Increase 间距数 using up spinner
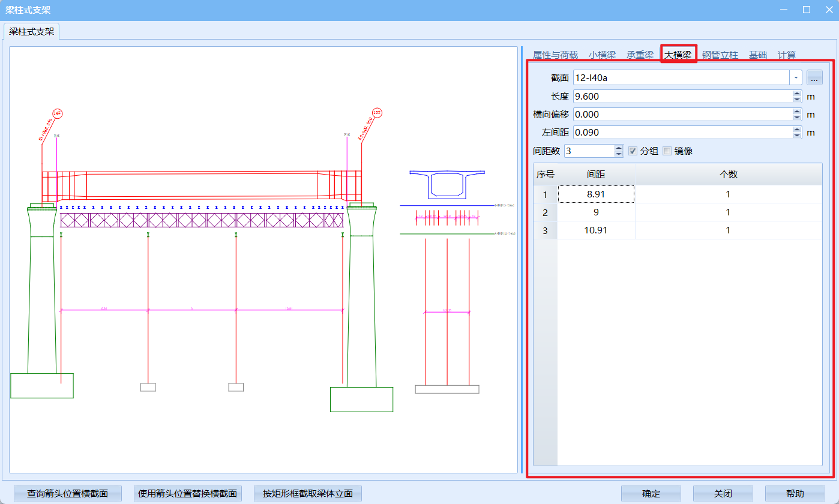Screen dimensions: 839x504 (618, 148)
